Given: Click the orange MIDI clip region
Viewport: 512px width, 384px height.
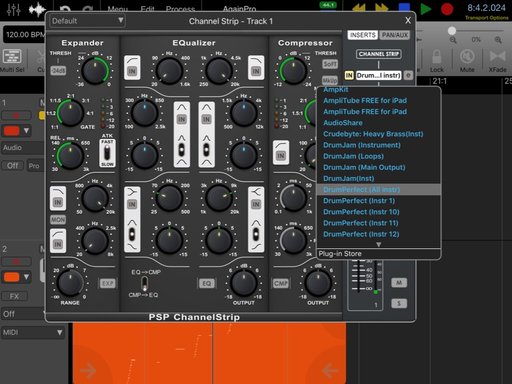Looking at the screenshot, I should (x=209, y=353).
